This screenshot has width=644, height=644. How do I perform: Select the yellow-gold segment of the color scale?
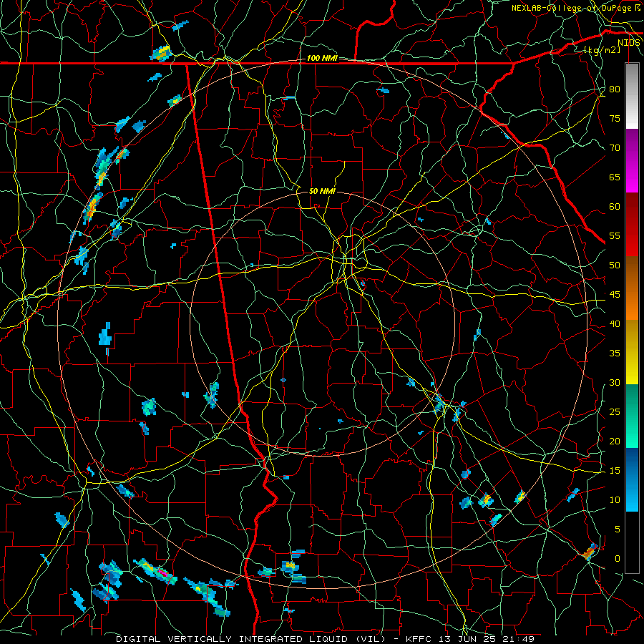[632, 352]
